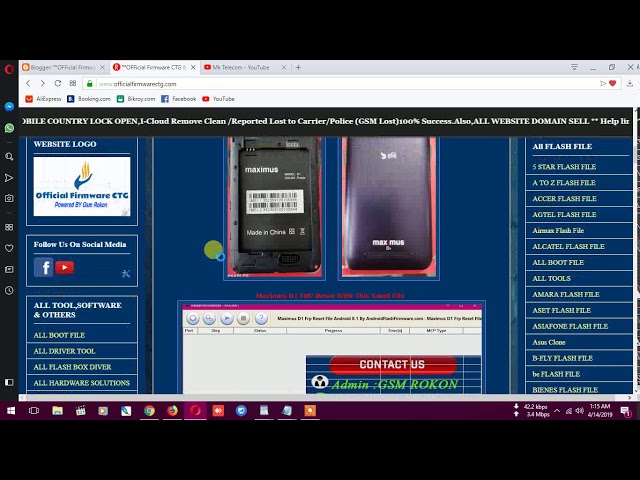Open Facebook bookmark

point(179,99)
